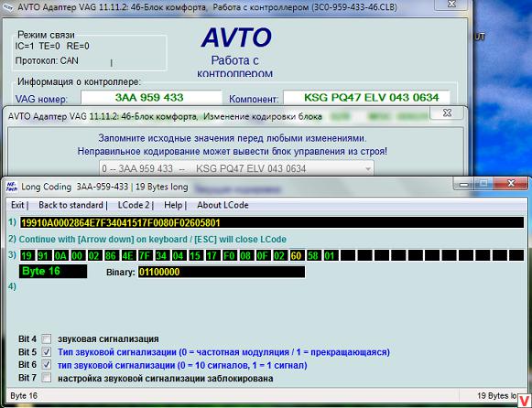Maximize the Long Coding window
Screen dimensions: 532x408
coord(483,184)
